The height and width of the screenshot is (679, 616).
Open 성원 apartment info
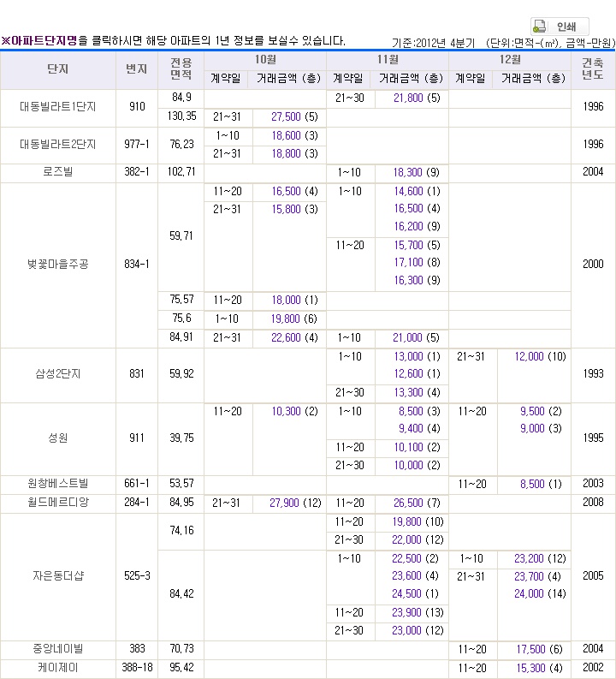pos(58,438)
